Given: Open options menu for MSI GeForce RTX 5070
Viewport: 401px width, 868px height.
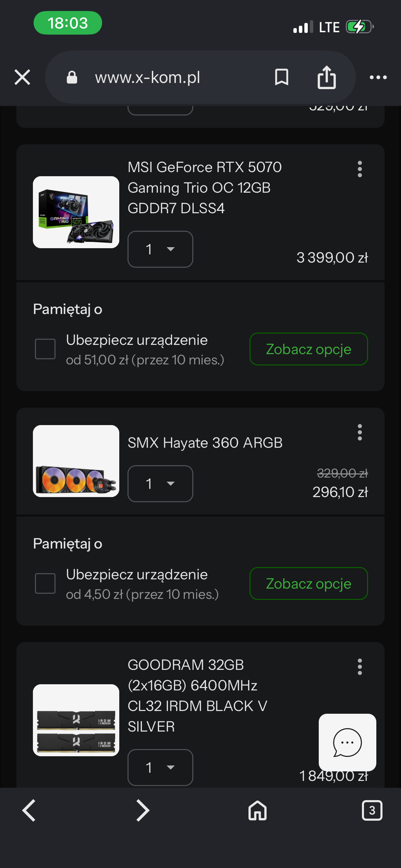Looking at the screenshot, I should pyautogui.click(x=360, y=169).
